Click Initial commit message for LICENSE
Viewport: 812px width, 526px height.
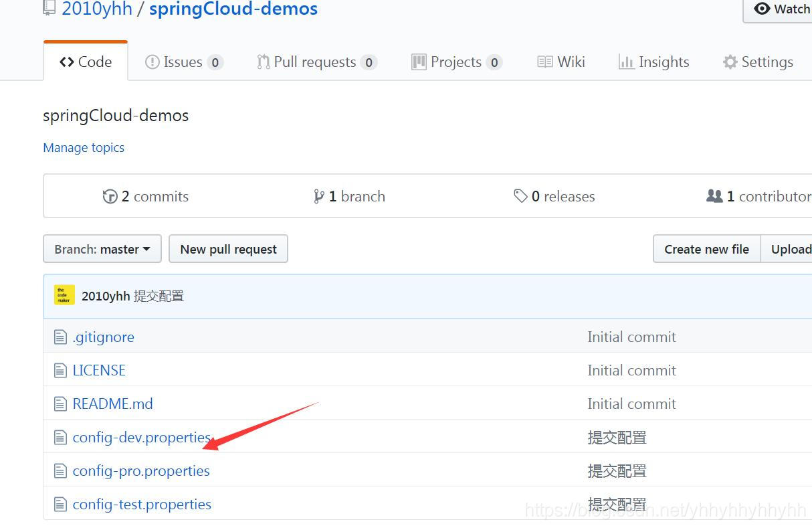tap(632, 371)
